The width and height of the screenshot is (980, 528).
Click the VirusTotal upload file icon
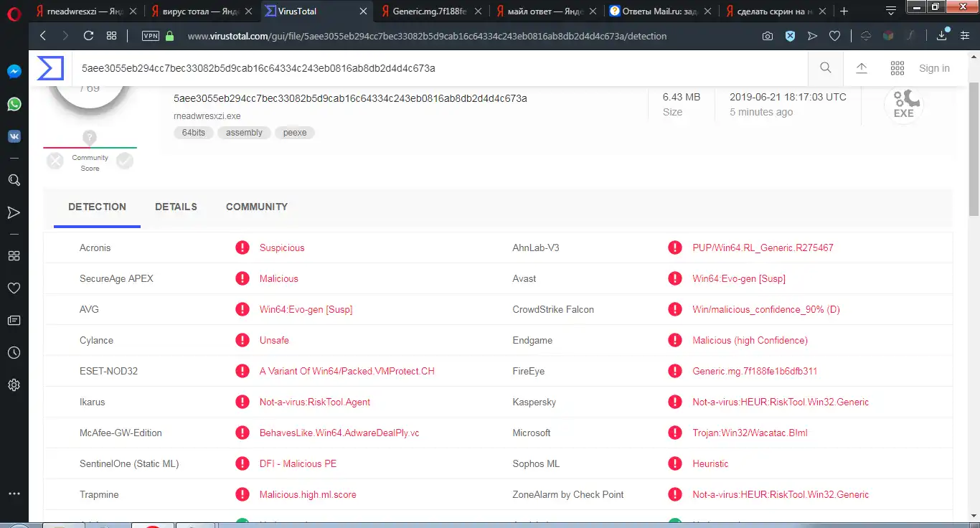point(862,68)
